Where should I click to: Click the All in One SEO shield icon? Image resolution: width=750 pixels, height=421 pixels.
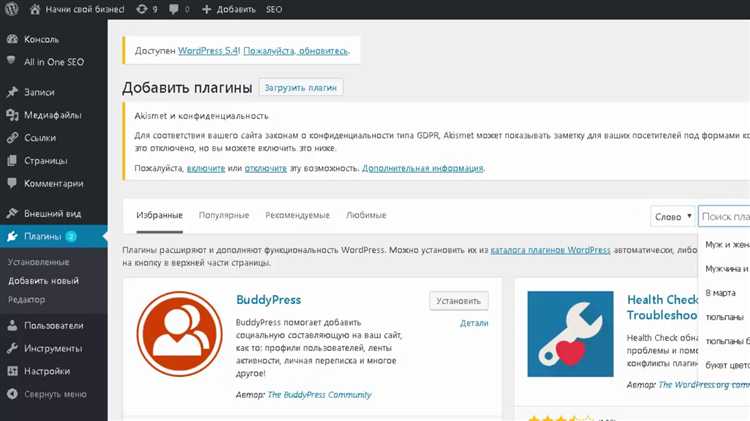(x=12, y=61)
